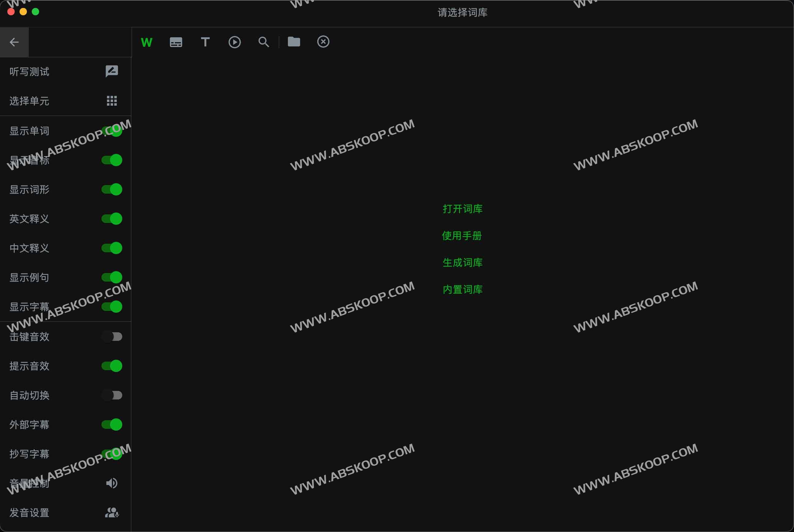Select the W word display mode icon
This screenshot has height=532, width=794.
coord(146,42)
